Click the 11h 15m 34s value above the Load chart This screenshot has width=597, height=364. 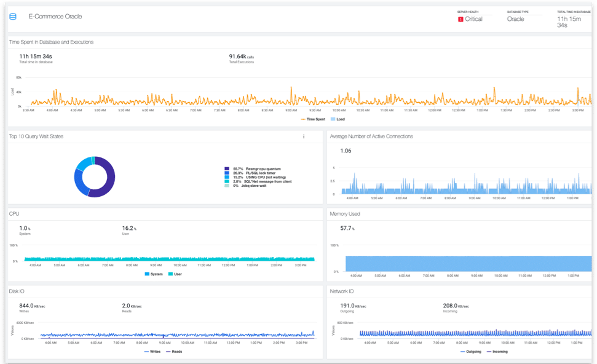36,57
